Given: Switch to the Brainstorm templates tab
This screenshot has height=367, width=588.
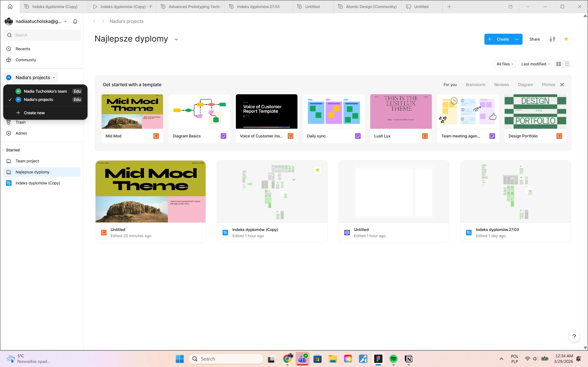Looking at the screenshot, I should [x=475, y=84].
